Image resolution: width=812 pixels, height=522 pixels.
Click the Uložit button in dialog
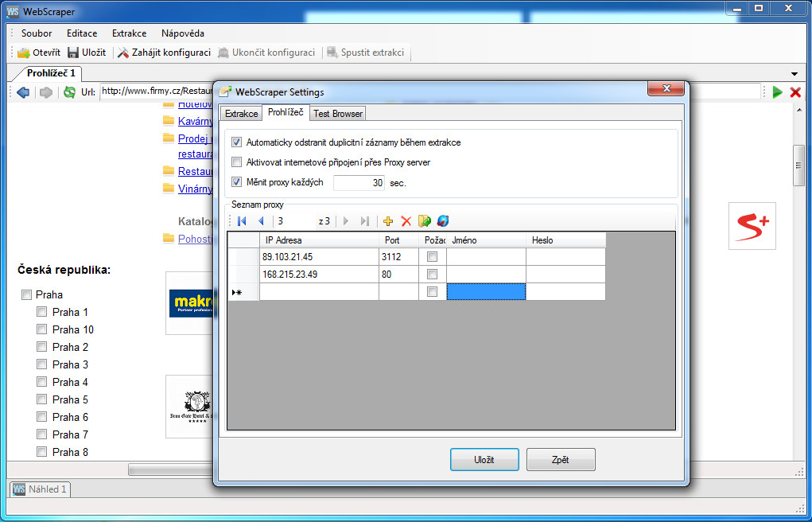[484, 460]
